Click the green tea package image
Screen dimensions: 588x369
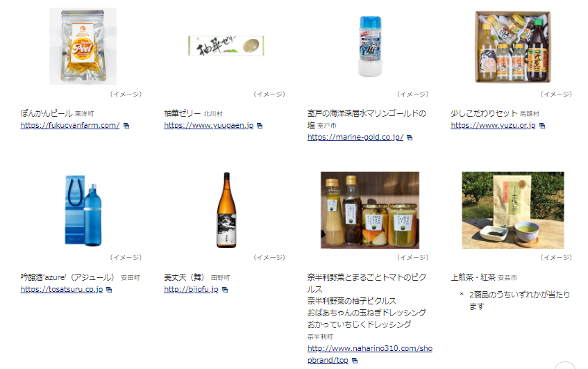point(512,211)
